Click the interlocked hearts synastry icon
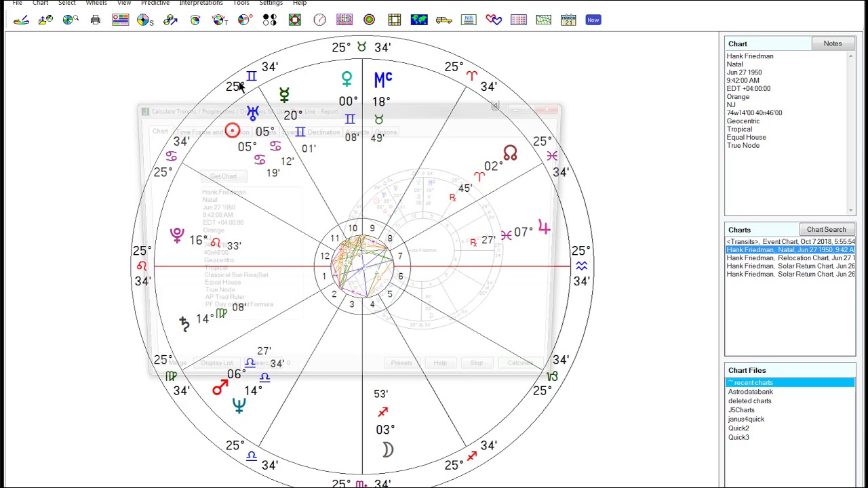The width and height of the screenshot is (868, 488). click(x=494, y=20)
